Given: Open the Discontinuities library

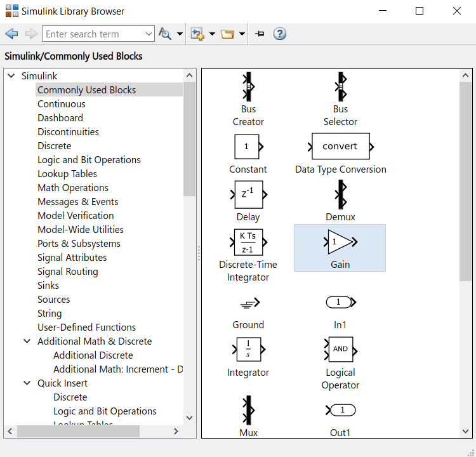Looking at the screenshot, I should 68,131.
